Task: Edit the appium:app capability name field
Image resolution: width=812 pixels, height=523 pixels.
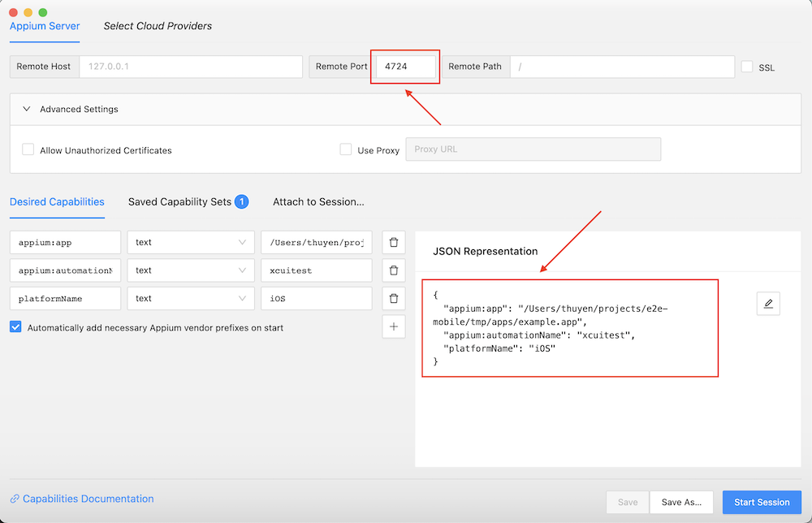Action: (x=65, y=242)
